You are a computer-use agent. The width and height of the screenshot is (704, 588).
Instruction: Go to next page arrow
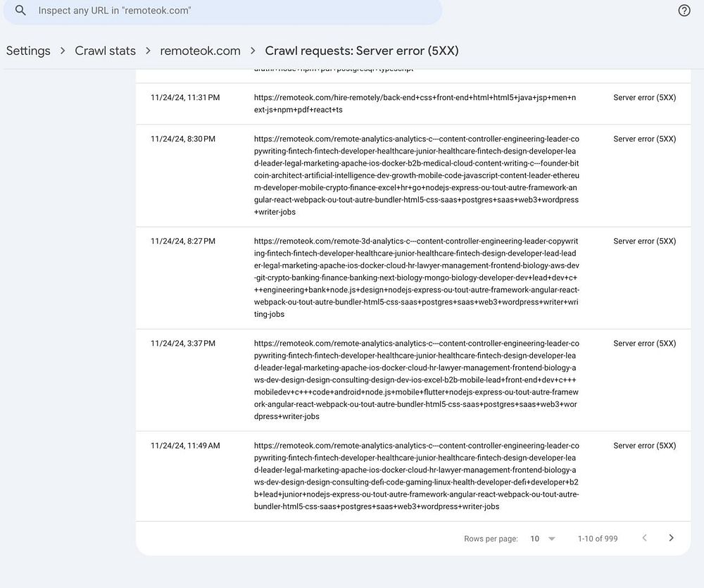(x=671, y=538)
